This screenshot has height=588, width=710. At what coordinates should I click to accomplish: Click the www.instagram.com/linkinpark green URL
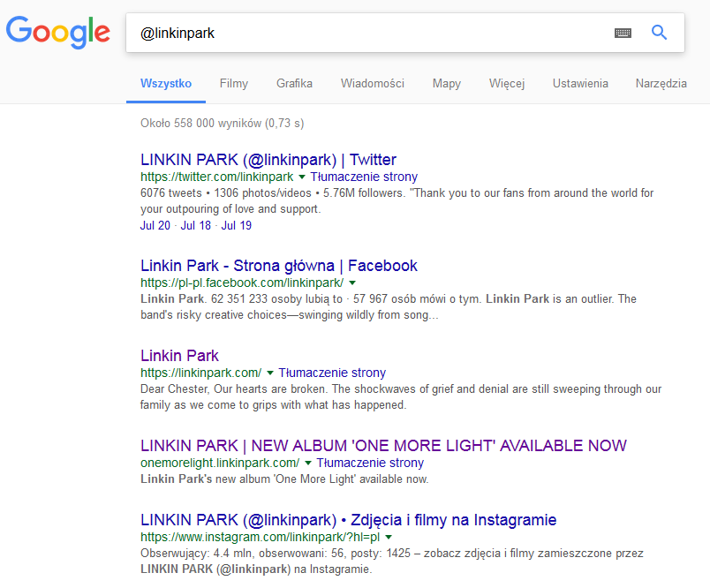260,537
